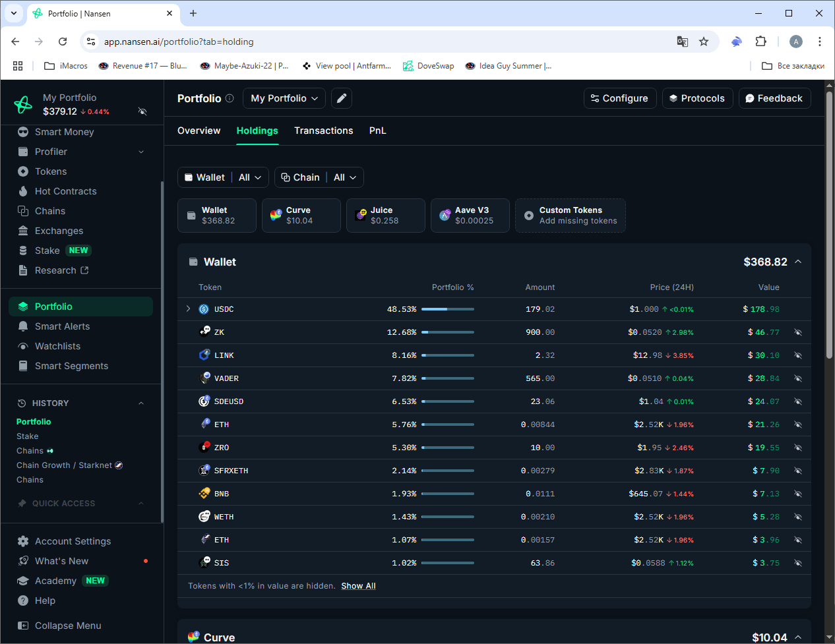The height and width of the screenshot is (644, 835).
Task: Collapse the Wallet $368.82 section
Action: point(798,262)
